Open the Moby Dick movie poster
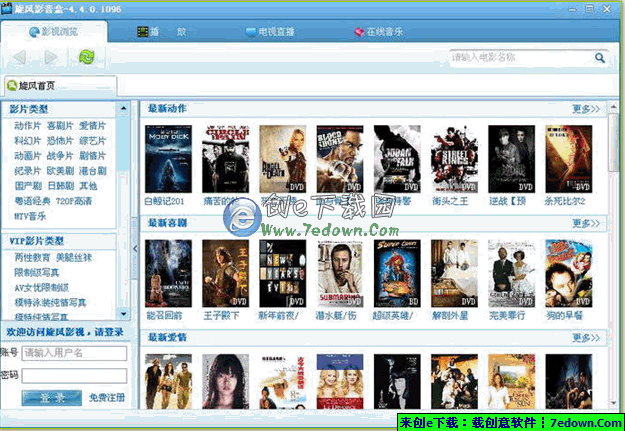625x431 pixels. (x=168, y=159)
